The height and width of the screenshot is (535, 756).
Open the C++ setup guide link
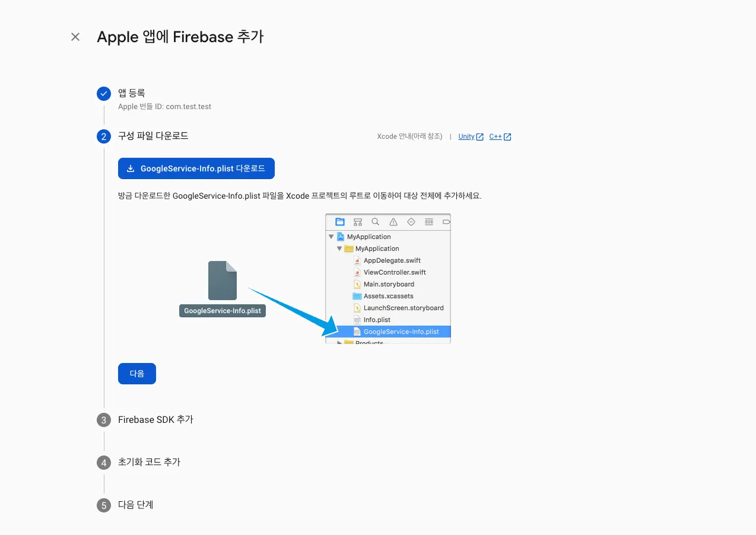(x=500, y=136)
